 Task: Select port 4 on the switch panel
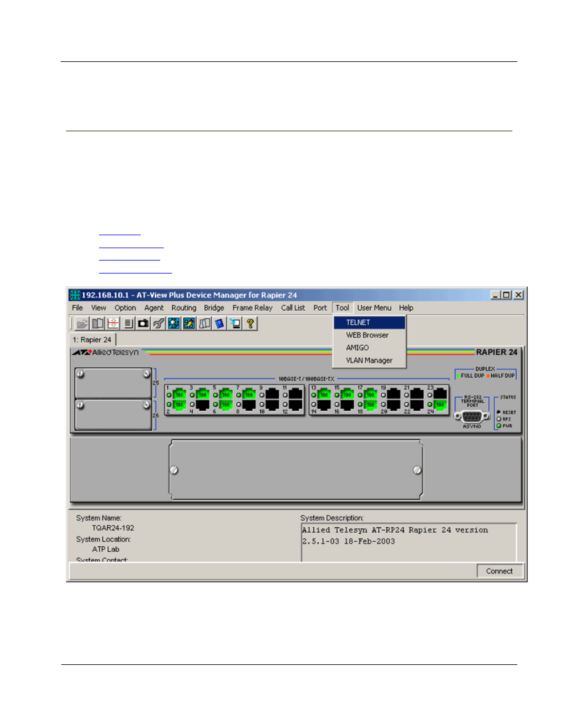click(x=203, y=404)
